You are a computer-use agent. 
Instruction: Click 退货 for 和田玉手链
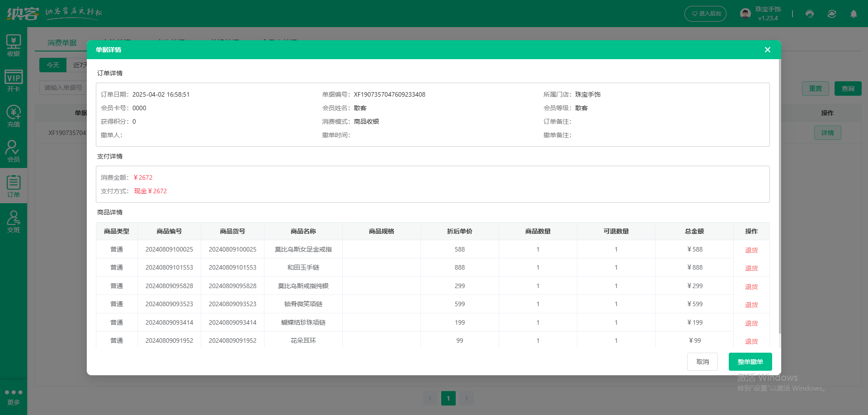(751, 267)
